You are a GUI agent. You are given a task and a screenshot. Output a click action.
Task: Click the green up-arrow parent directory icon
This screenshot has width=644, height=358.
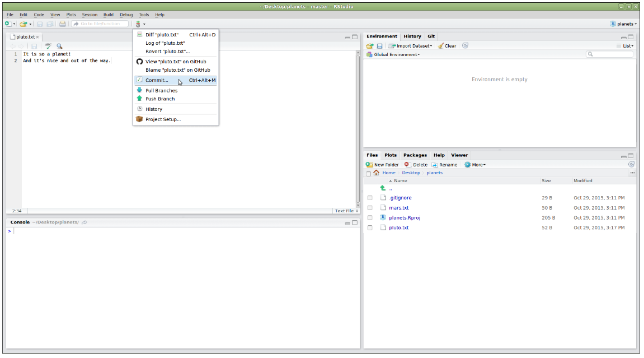click(x=383, y=189)
